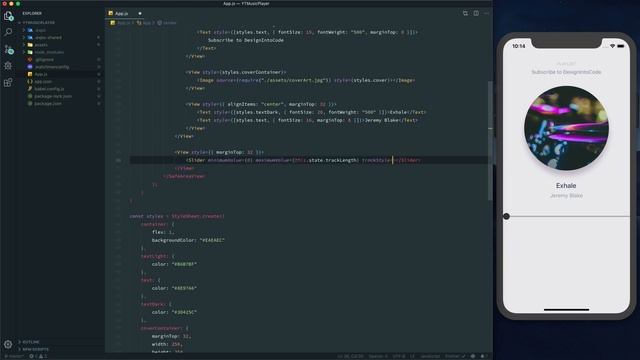Click the render breadcrumb
The image size is (640, 360).
167,23
